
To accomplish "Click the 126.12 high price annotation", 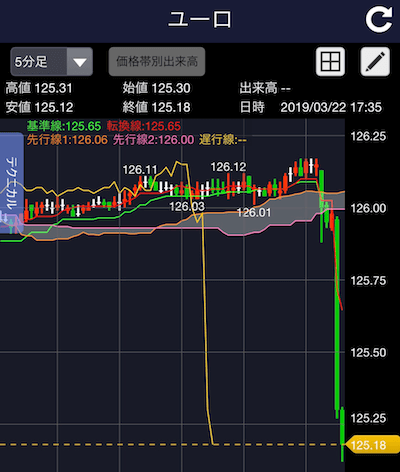I will point(228,167).
